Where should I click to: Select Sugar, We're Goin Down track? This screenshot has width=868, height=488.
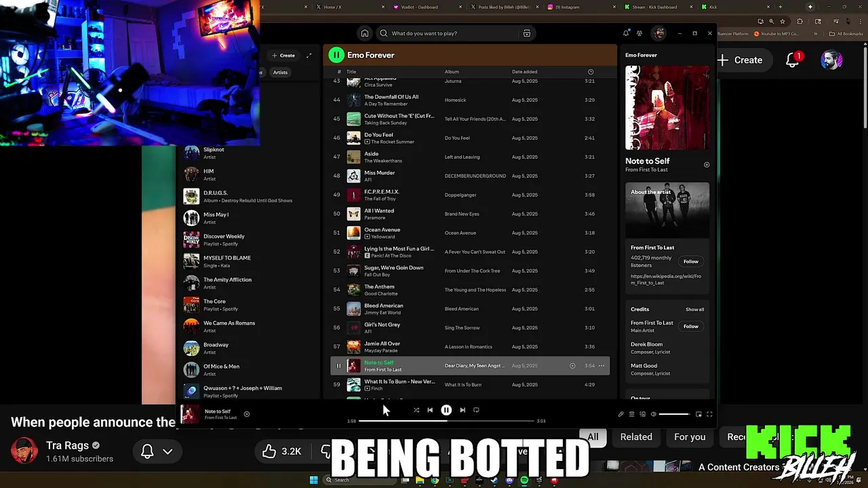470,271
